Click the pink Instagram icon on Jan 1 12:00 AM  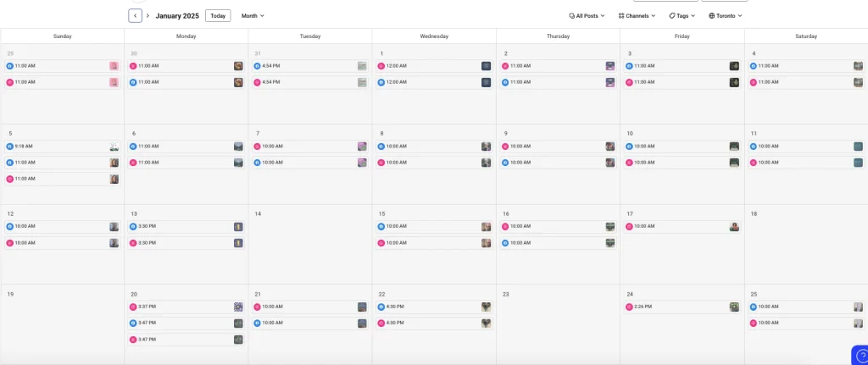click(381, 66)
